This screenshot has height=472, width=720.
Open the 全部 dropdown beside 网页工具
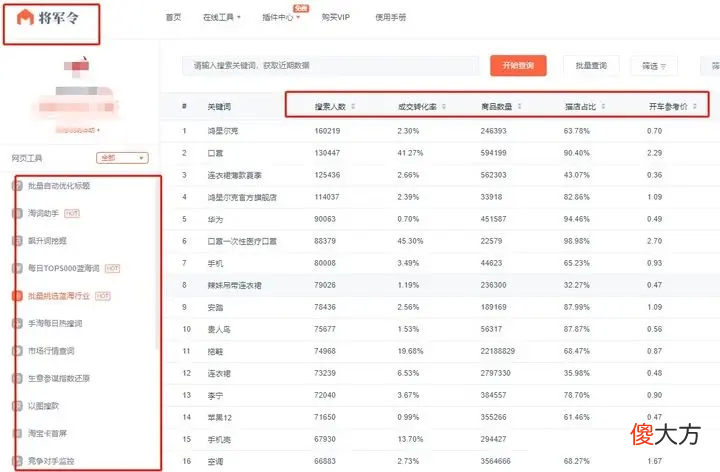(x=122, y=158)
